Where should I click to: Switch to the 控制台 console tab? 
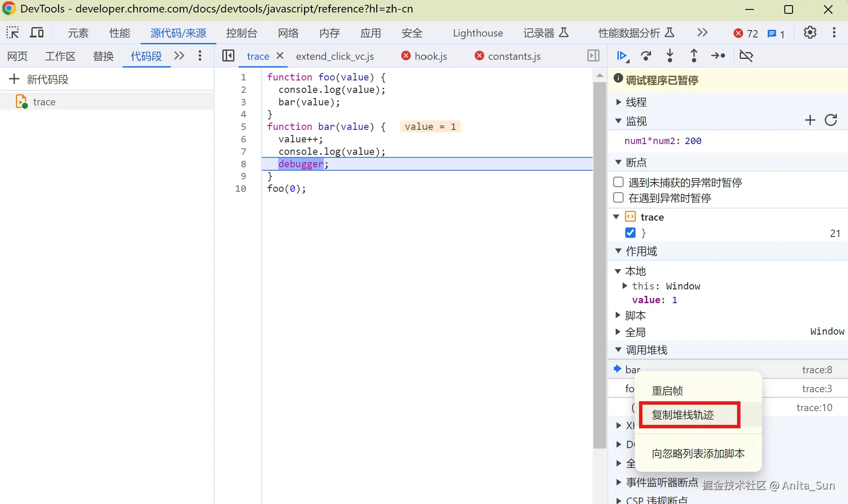tap(241, 33)
